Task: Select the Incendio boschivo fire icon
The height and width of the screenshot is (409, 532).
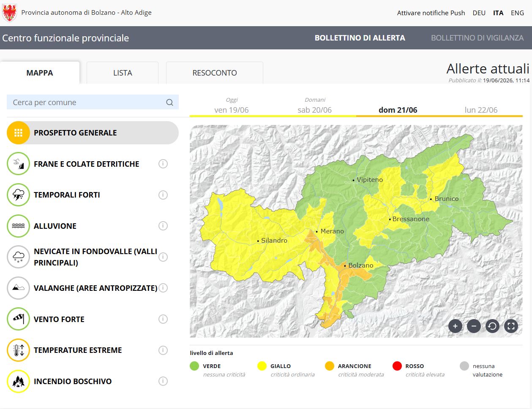Action: pyautogui.click(x=18, y=381)
